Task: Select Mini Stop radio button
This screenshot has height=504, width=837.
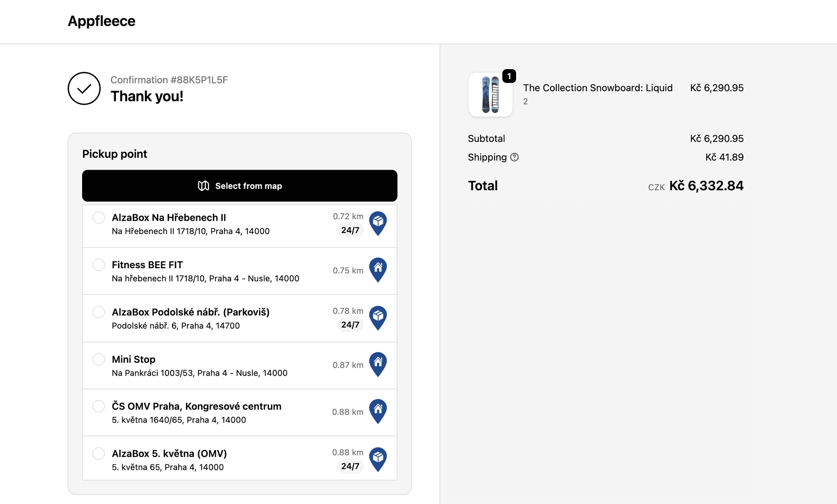Action: [98, 359]
